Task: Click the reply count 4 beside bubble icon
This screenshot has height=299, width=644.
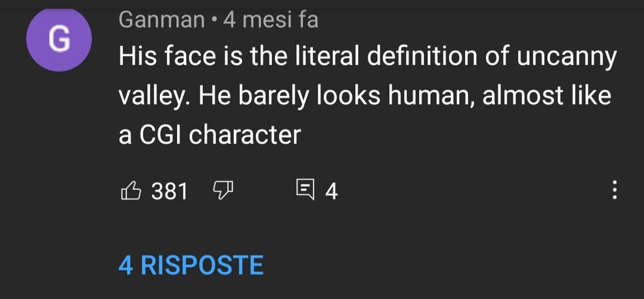Action: [332, 191]
